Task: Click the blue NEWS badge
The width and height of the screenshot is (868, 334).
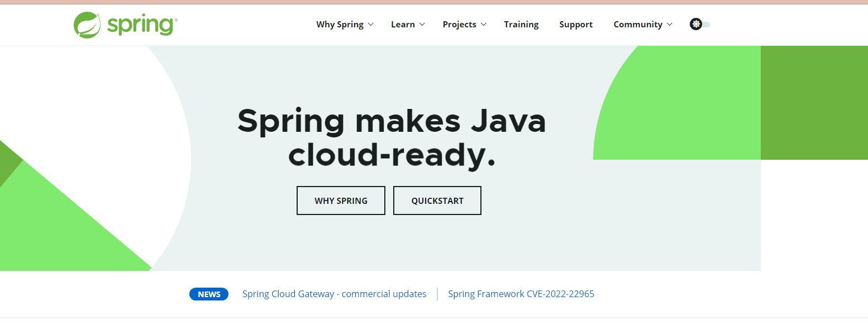Action: click(x=209, y=294)
